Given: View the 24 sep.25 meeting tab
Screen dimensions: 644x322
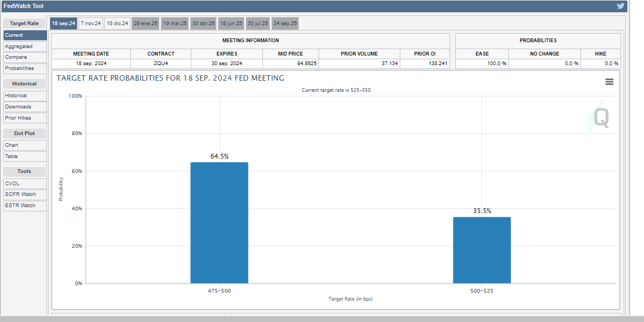Looking at the screenshot, I should pyautogui.click(x=285, y=23).
